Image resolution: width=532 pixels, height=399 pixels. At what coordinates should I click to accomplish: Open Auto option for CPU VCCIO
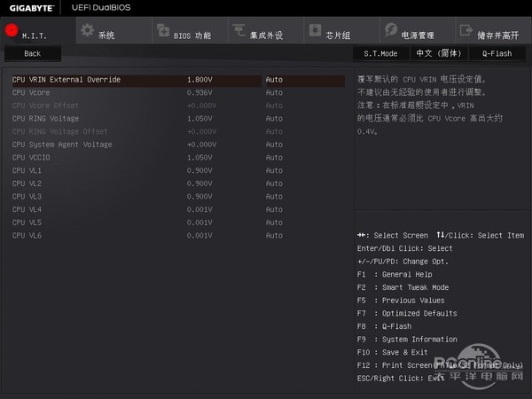[274, 158]
